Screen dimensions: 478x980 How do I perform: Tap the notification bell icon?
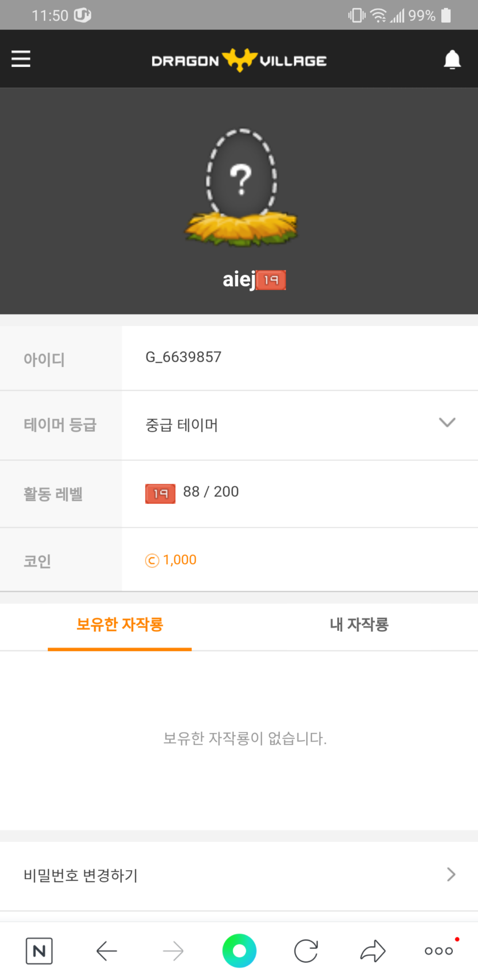tap(452, 59)
